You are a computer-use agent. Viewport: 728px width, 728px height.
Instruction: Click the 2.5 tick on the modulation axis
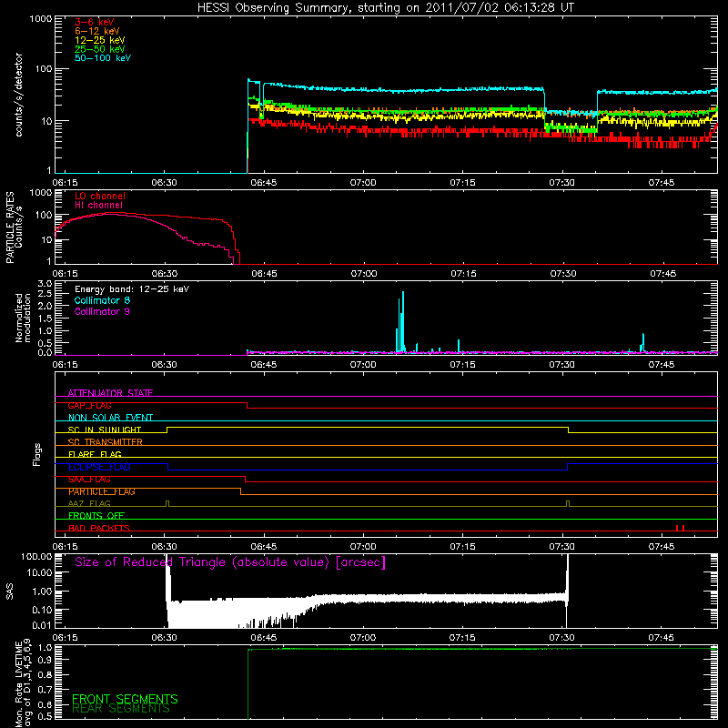click(x=45, y=294)
